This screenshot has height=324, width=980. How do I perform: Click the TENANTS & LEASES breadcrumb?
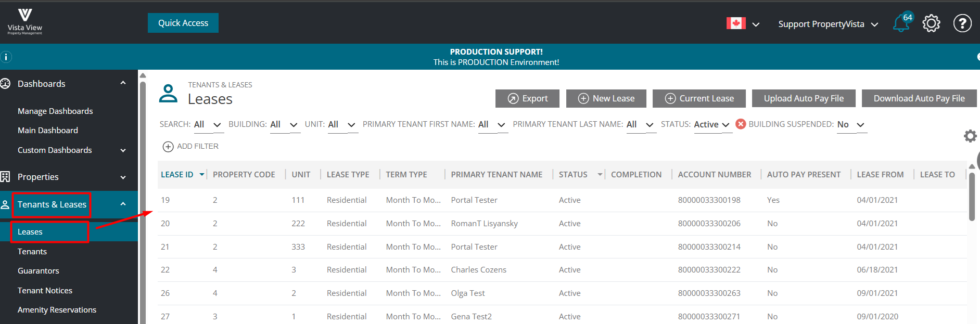(x=220, y=85)
